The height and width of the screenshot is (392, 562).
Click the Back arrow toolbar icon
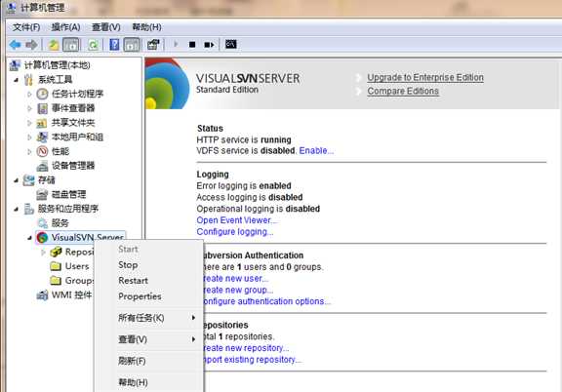15,45
